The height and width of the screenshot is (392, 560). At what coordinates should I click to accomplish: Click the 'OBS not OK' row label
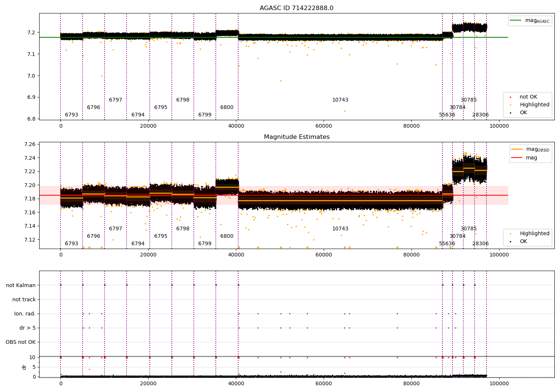point(21,342)
